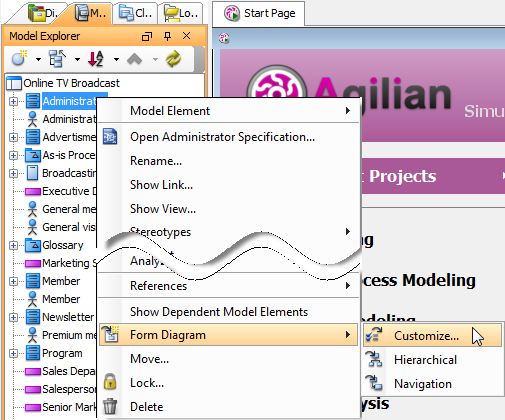The width and height of the screenshot is (505, 420).
Task: Expand the Member class node
Action: pos(13,281)
